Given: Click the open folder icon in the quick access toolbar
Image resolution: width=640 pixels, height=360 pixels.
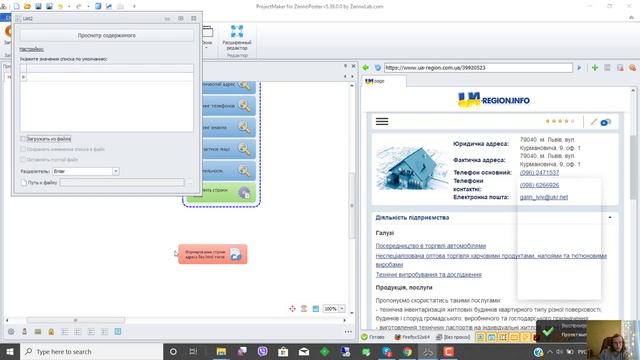Looking at the screenshot, I should [x=27, y=6].
